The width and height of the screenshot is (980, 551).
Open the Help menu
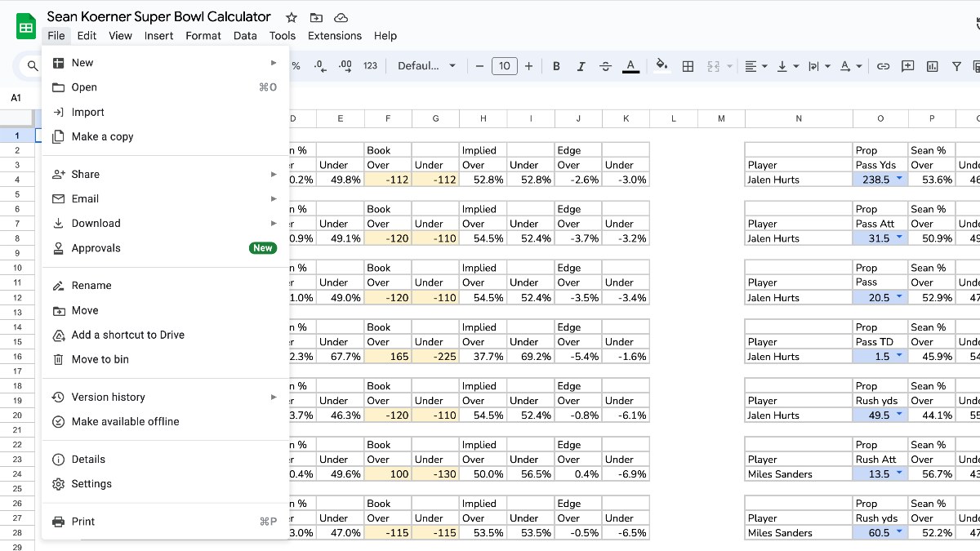(385, 36)
